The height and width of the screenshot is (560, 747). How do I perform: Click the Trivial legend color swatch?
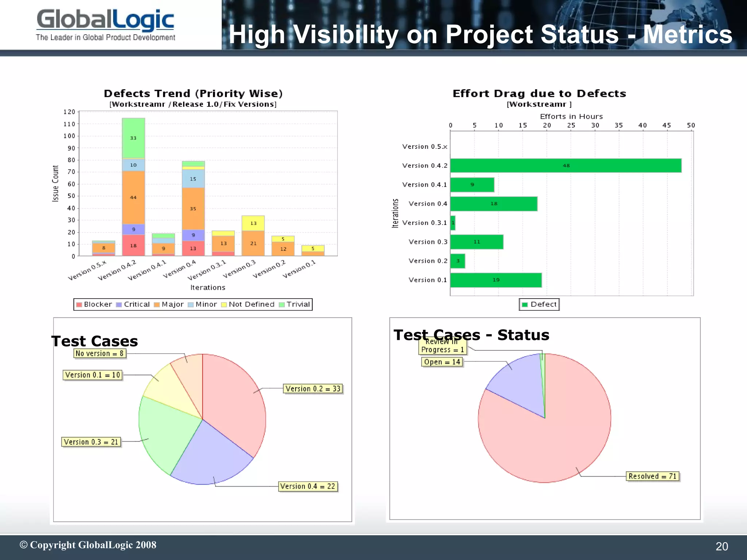click(282, 305)
